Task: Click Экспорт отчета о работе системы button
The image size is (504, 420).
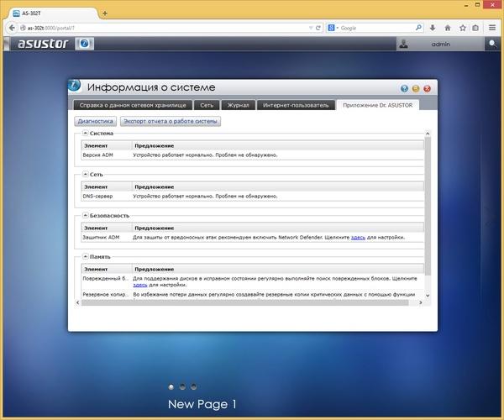Action: coord(171,121)
